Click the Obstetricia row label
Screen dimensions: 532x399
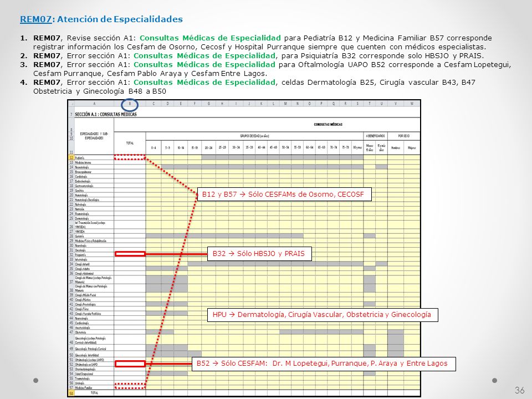tap(94, 332)
